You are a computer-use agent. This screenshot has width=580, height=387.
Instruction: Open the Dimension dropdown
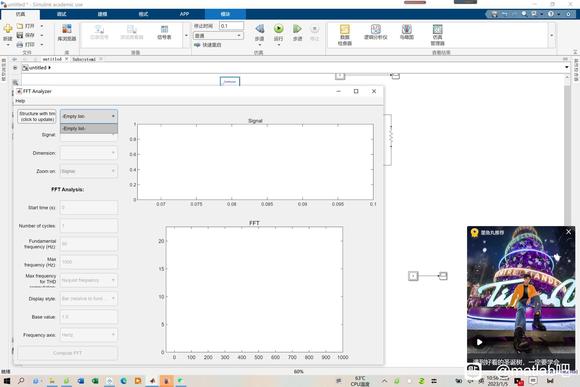tap(89, 153)
